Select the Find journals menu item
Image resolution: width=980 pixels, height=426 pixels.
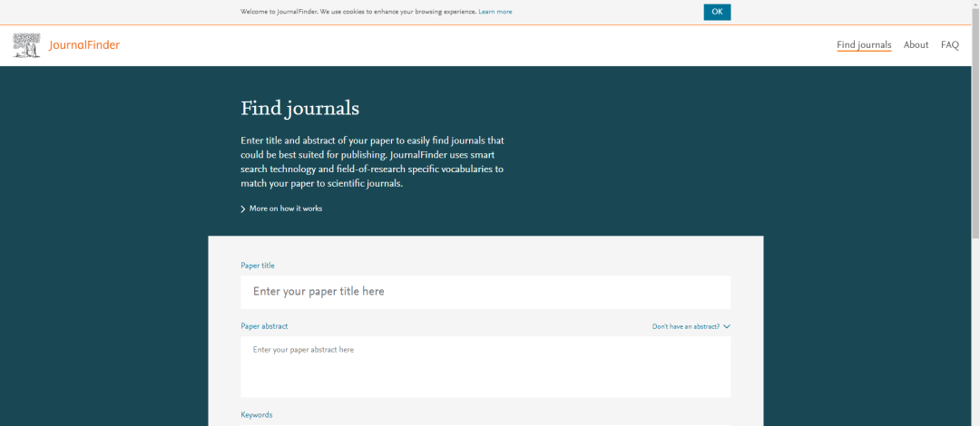(x=864, y=45)
